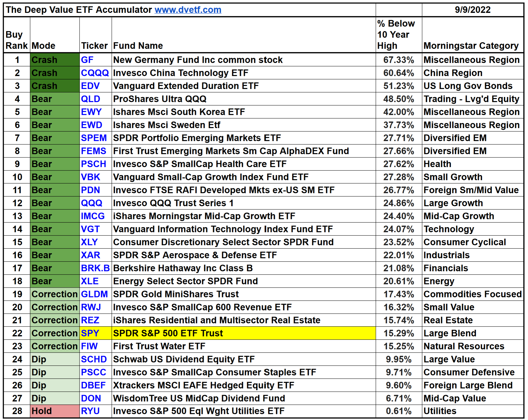Open the CQQQ ticker link
The image size is (528, 420).
tap(95, 73)
